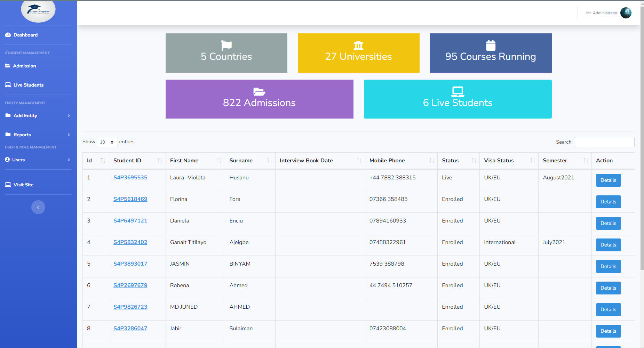Open the 95 Courses Running card
The width and height of the screenshot is (644, 348).
[491, 53]
